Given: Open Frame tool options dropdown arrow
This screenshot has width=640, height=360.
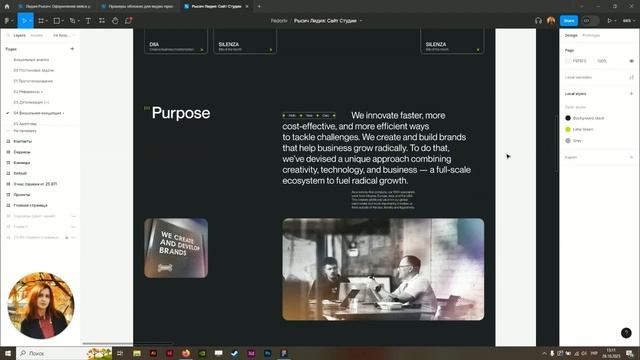Looking at the screenshot, I should pos(47,21).
